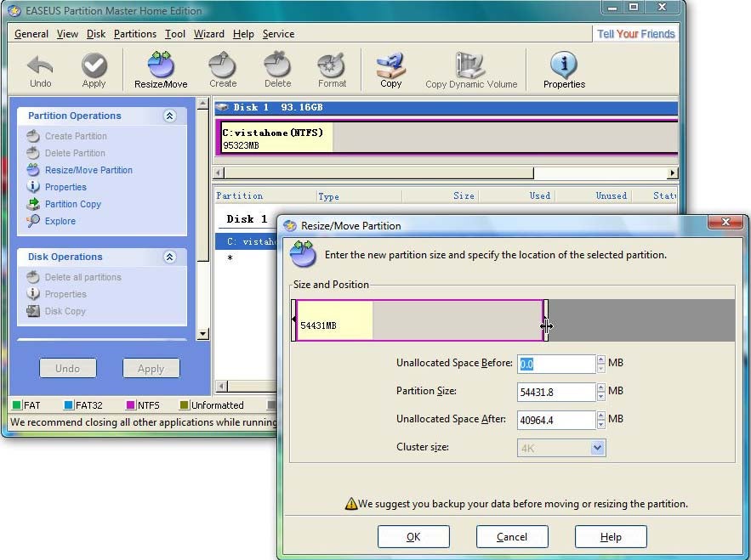Click Cancel in Resize/Move Partition dialog
751x560 pixels.
click(x=512, y=536)
